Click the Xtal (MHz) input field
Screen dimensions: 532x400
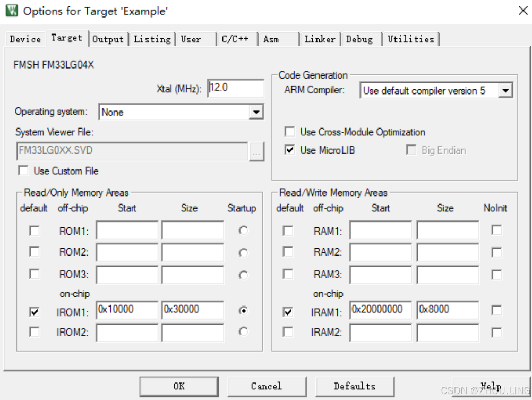pos(236,88)
